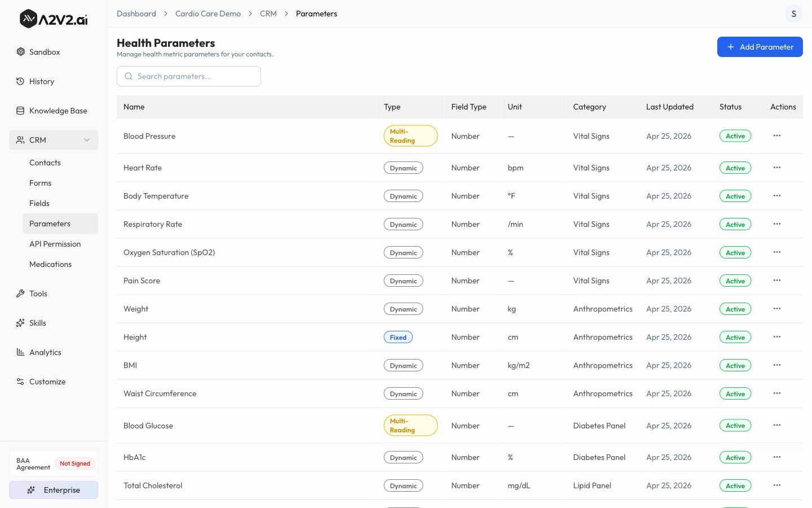Screen dimensions: 812x508
Task: Select the Sandbox icon in the sidebar
Action: [20, 52]
